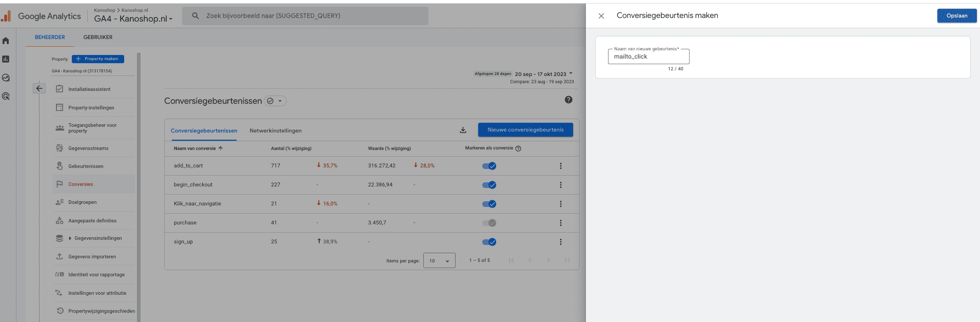Screen dimensions: 980x322
Task: Toggle conversion marking for add_to_cart
Action: pos(489,166)
